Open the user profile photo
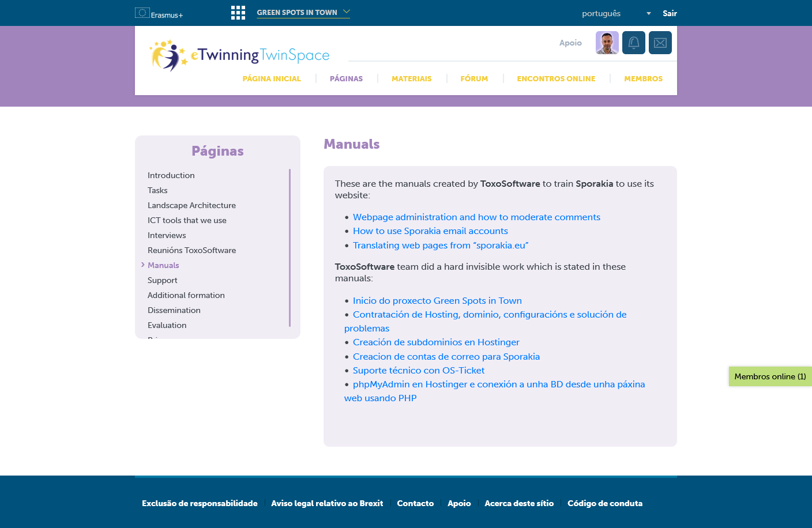 coord(607,43)
